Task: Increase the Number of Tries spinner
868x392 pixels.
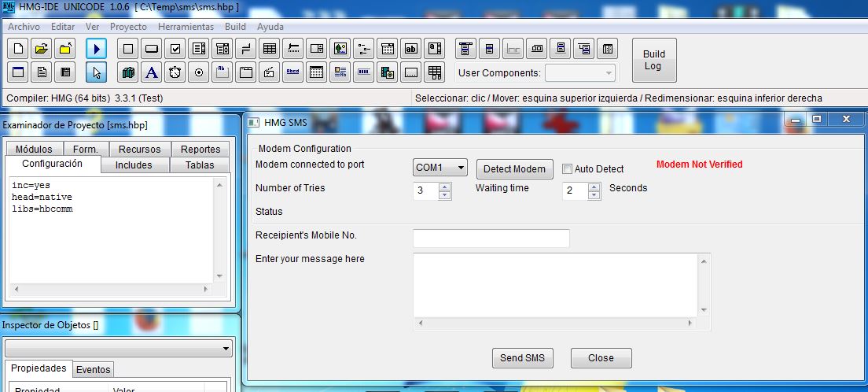Action: [x=445, y=187]
